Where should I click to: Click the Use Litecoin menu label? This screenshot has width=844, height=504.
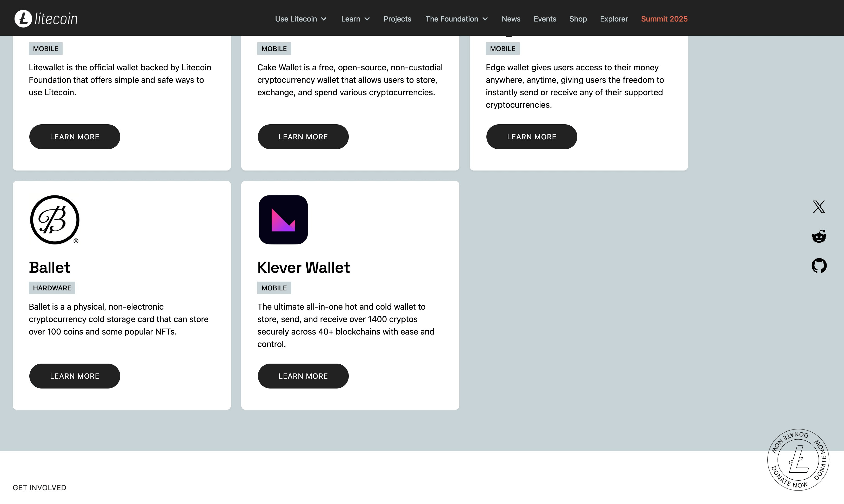pyautogui.click(x=296, y=19)
